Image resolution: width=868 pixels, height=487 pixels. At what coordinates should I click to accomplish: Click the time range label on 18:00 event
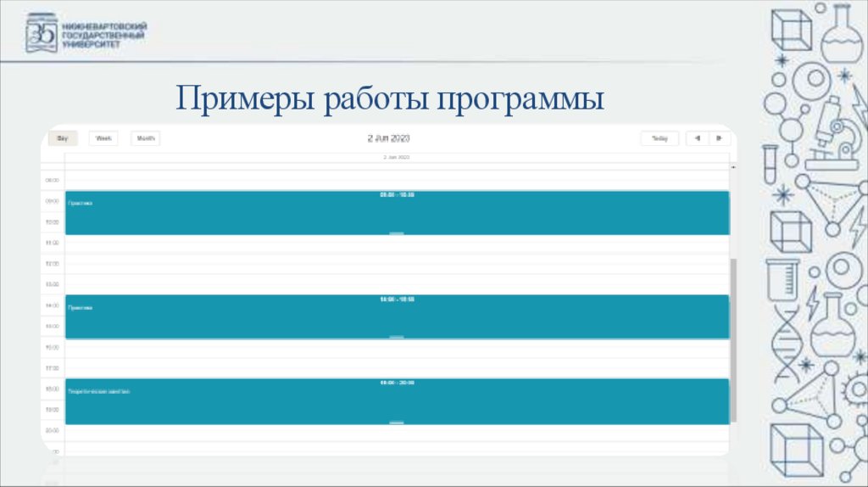tap(397, 383)
